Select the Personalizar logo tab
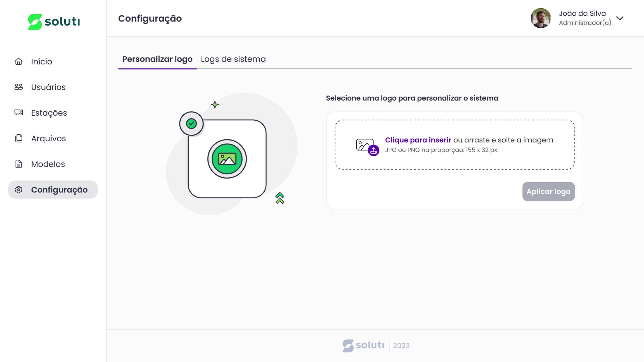 tap(157, 59)
